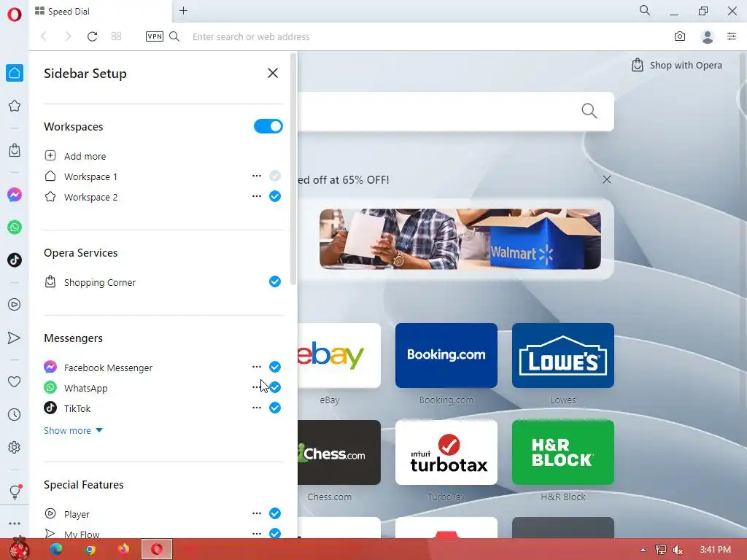Take a snapshot with the camera icon
The width and height of the screenshot is (747, 560).
pyautogui.click(x=680, y=36)
